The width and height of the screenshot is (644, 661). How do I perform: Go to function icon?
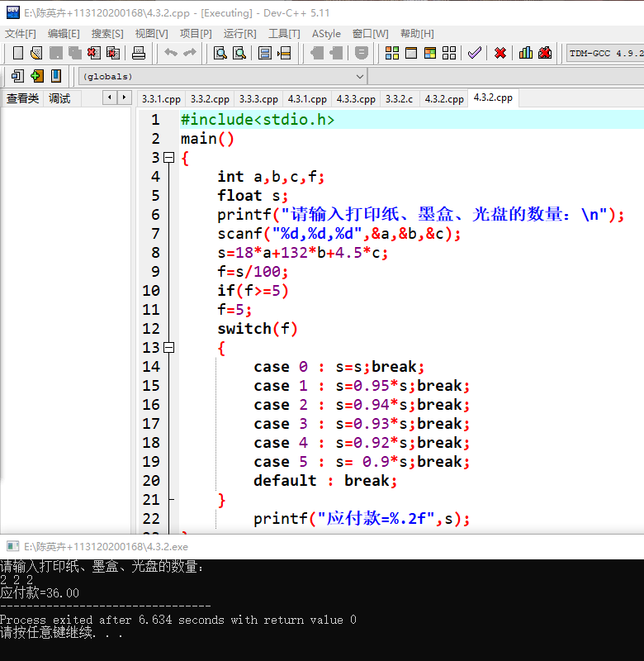point(265,53)
